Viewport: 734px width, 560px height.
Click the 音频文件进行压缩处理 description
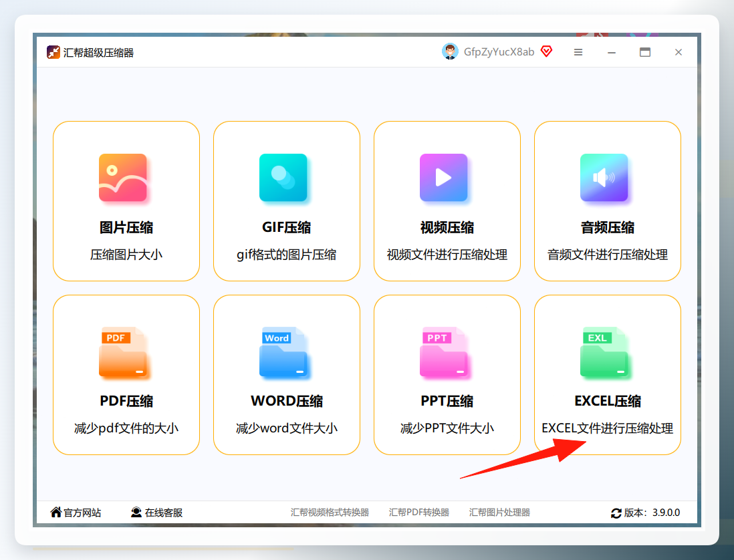pyautogui.click(x=608, y=255)
